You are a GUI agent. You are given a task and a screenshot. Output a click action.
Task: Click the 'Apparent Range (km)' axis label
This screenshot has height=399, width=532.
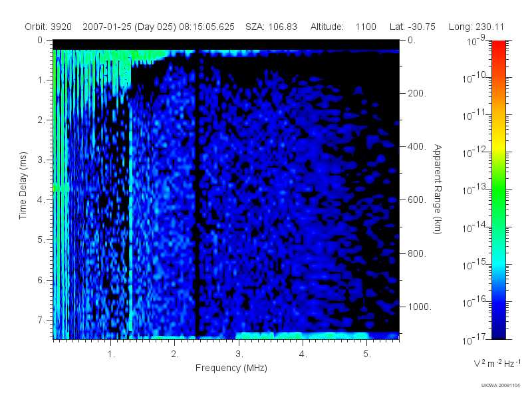coord(438,189)
